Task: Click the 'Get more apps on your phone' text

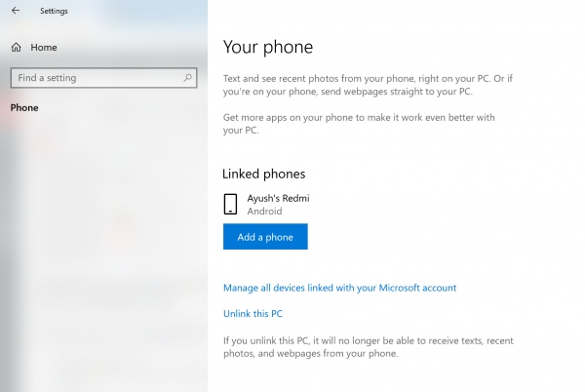Action: tap(359, 124)
